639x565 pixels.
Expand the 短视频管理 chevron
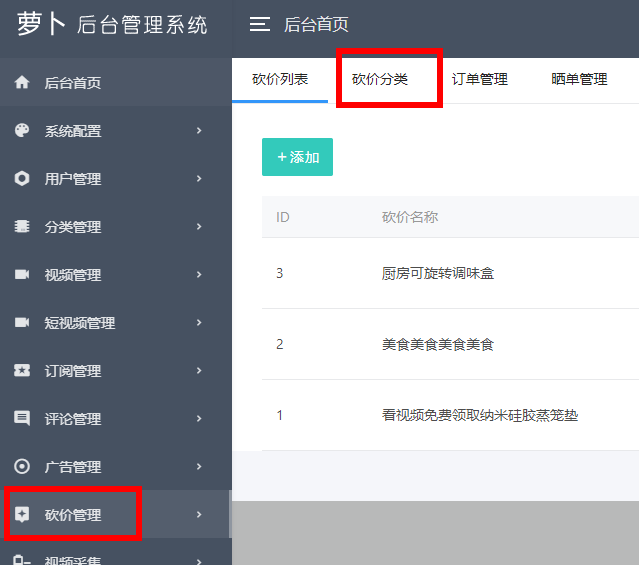199,322
